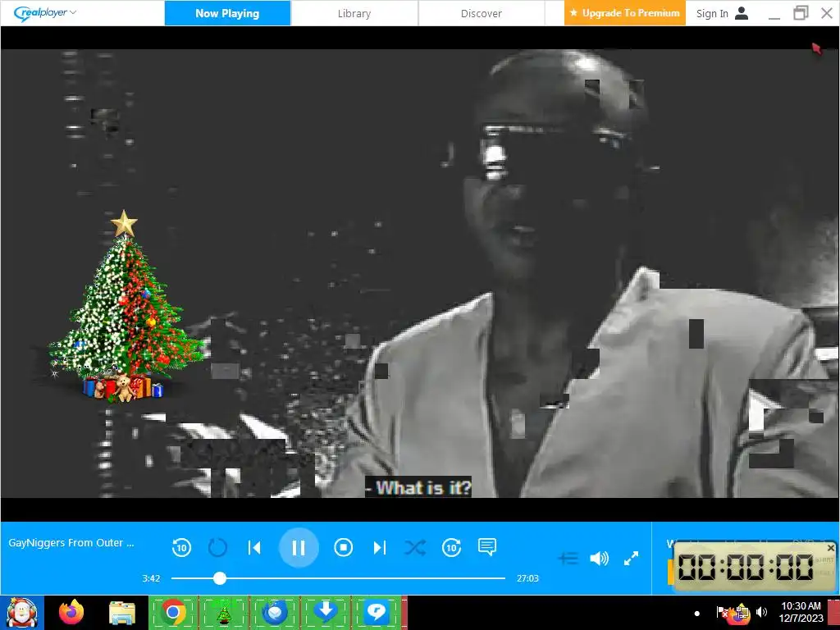
Task: Switch to the Now Playing tab
Action: (228, 13)
